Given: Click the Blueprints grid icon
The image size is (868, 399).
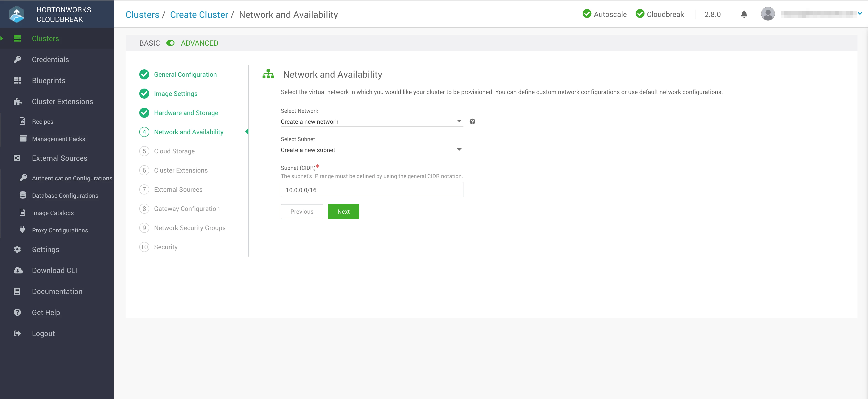Looking at the screenshot, I should tap(17, 80).
